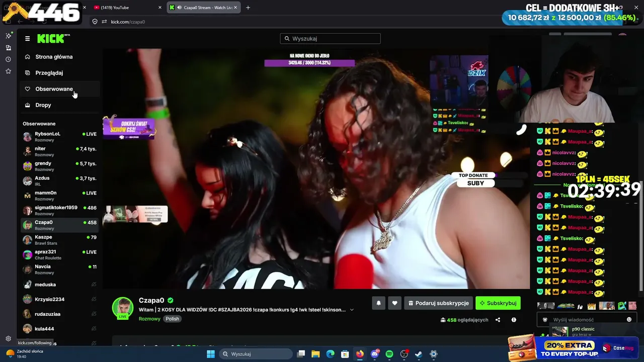Expand the stream title chevron

(352, 310)
